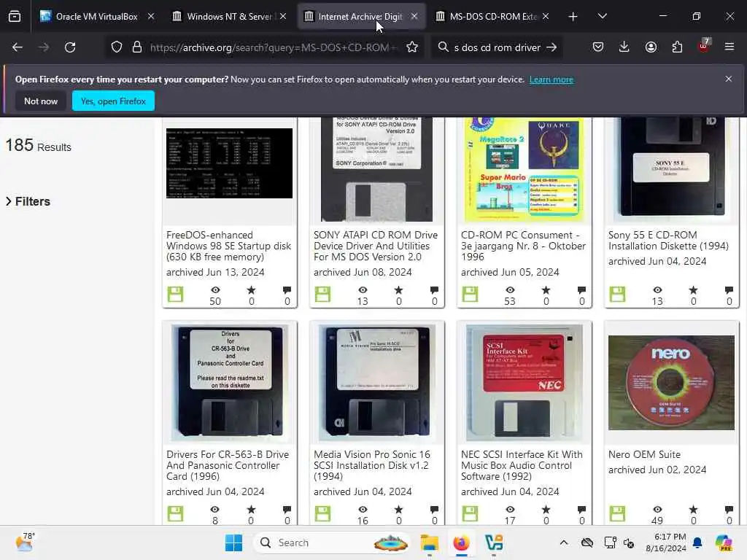Click the Not now button
The height and width of the screenshot is (560, 747).
41,101
